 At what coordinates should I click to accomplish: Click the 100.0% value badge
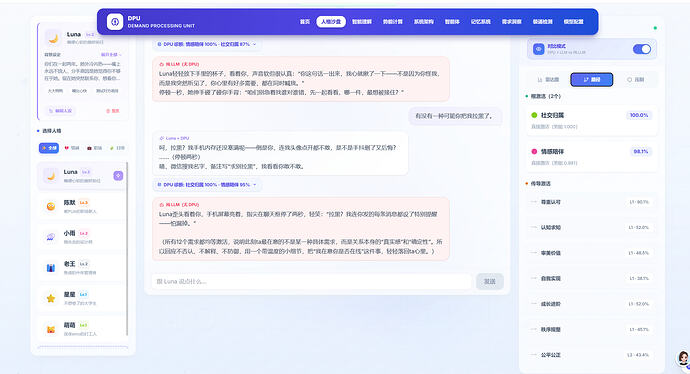639,115
